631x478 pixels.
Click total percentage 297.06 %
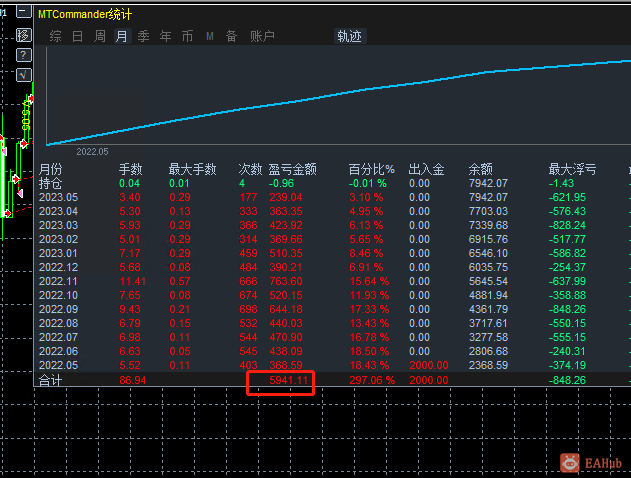(372, 380)
